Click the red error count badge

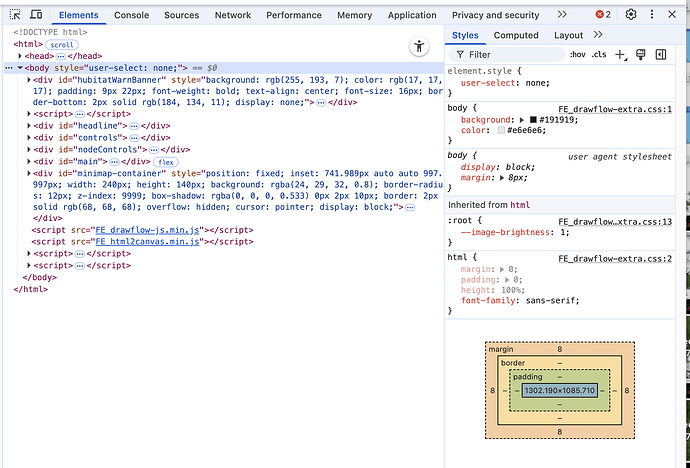click(x=603, y=15)
